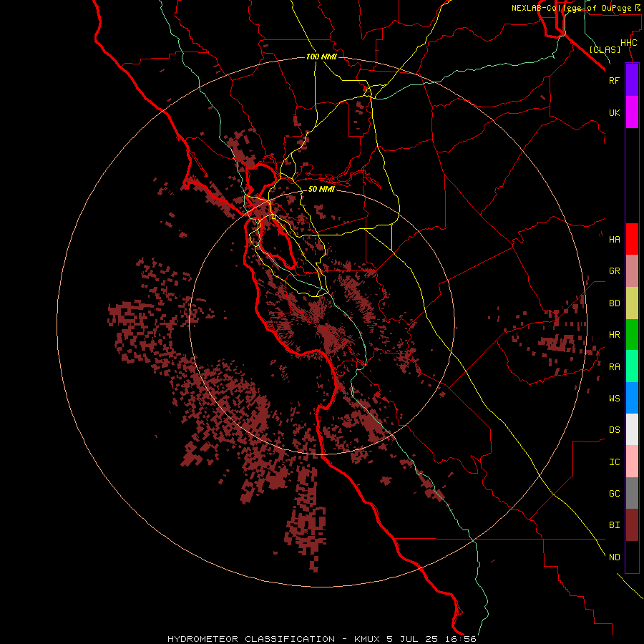
Task: Pick the RA light green swatch
Action: click(x=632, y=366)
